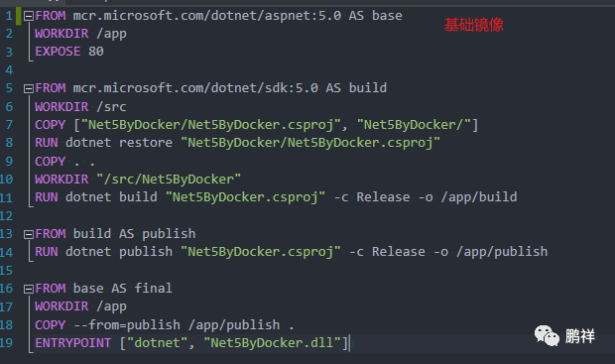Viewport: 615px width, 364px height.
Task: Click 'AS base' on line 1
Action: 375,16
